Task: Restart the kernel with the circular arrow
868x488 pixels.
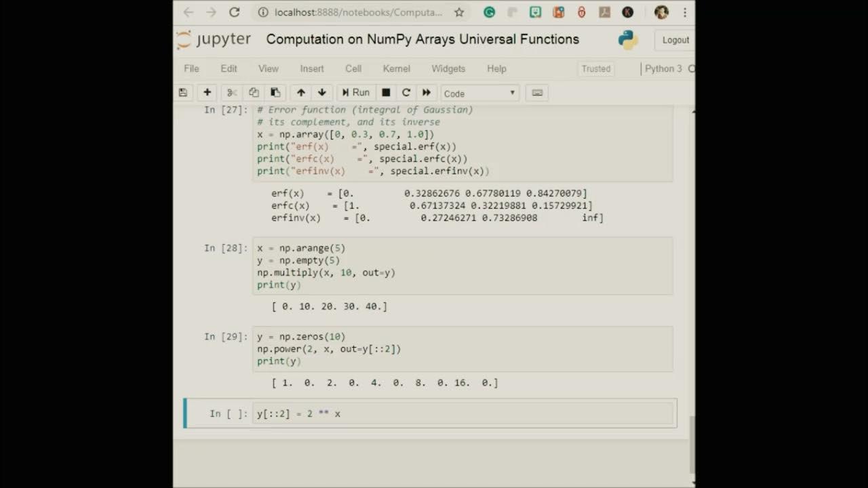Action: coord(406,93)
